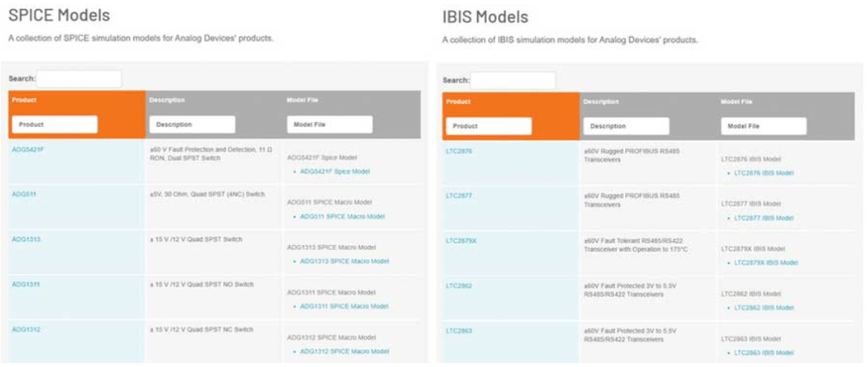Download the ADG511 SPICE Macro Model link
The width and height of the screenshot is (868, 367).
[342, 217]
